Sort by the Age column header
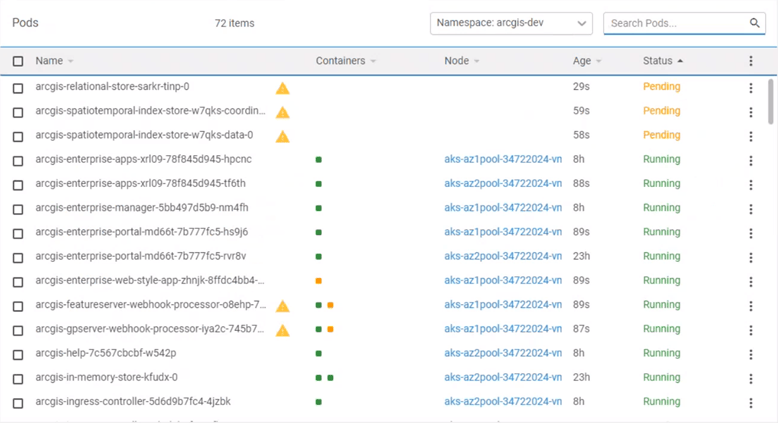778x423 pixels. 582,61
